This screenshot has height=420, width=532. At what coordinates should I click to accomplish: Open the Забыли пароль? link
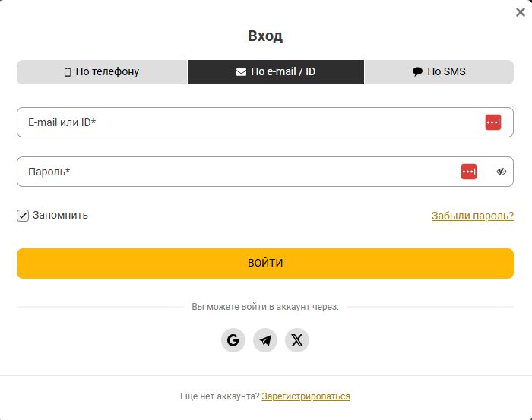pos(473,216)
